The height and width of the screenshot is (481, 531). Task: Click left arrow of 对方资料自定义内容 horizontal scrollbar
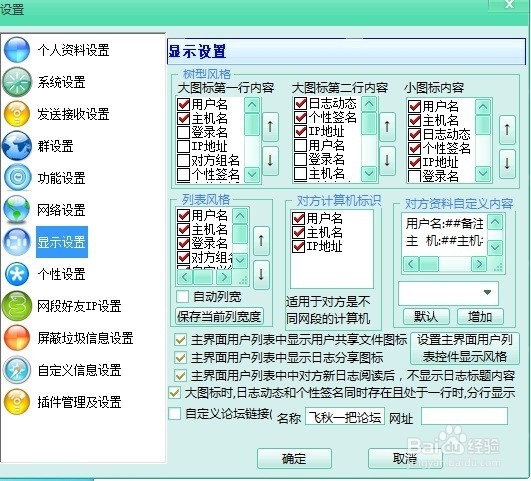411,264
